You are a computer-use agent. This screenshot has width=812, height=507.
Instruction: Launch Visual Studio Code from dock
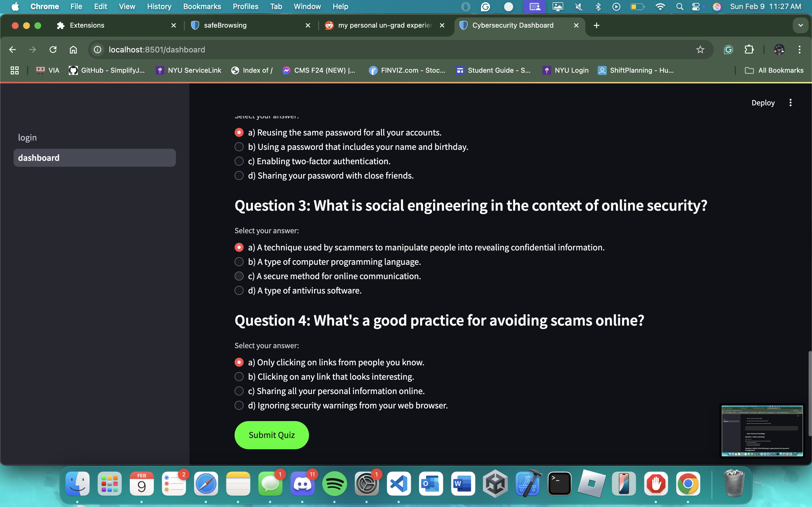click(x=399, y=484)
